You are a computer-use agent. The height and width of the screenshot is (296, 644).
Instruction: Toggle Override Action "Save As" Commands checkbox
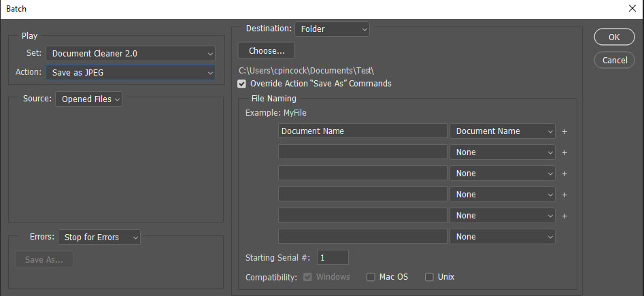click(242, 84)
